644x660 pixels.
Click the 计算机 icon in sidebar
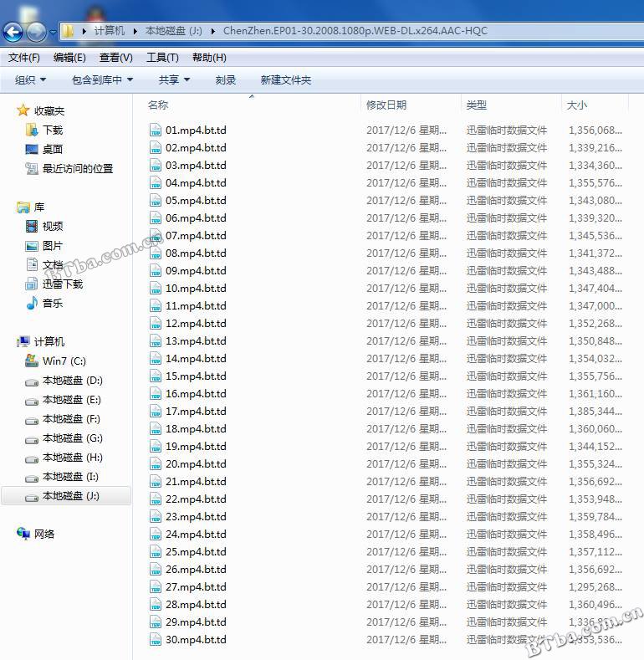(23, 341)
